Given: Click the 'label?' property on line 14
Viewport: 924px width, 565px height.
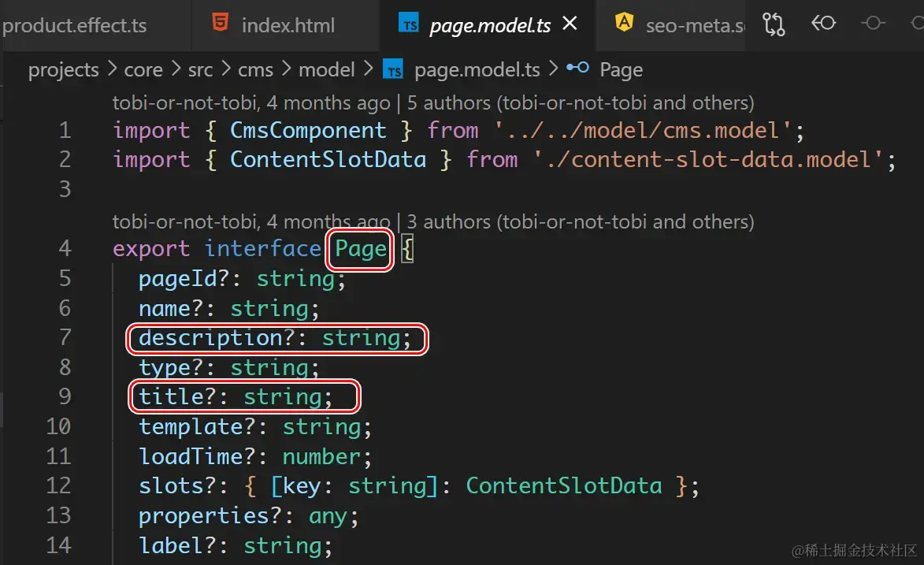Looking at the screenshot, I should pos(176,545).
